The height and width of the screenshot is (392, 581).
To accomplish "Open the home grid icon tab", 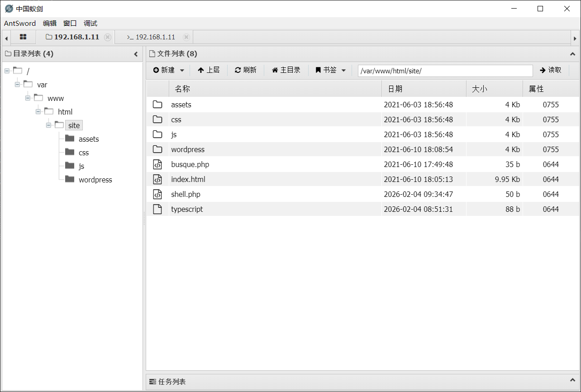I will coord(23,37).
